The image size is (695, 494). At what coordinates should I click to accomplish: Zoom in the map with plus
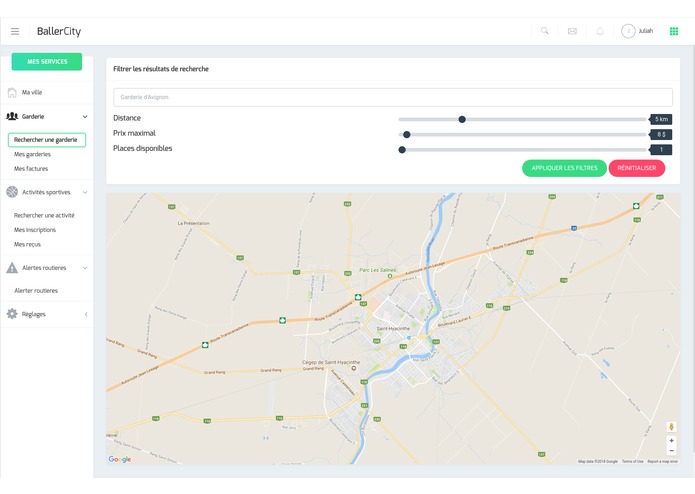(x=672, y=440)
